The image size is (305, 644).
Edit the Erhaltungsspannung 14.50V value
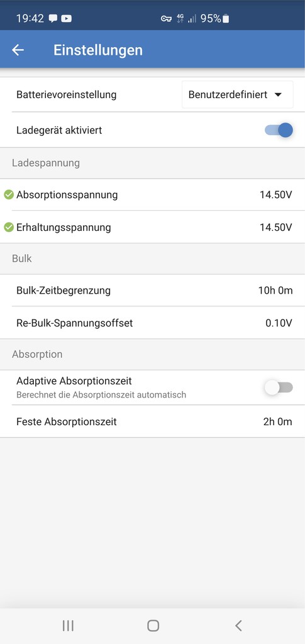[275, 227]
